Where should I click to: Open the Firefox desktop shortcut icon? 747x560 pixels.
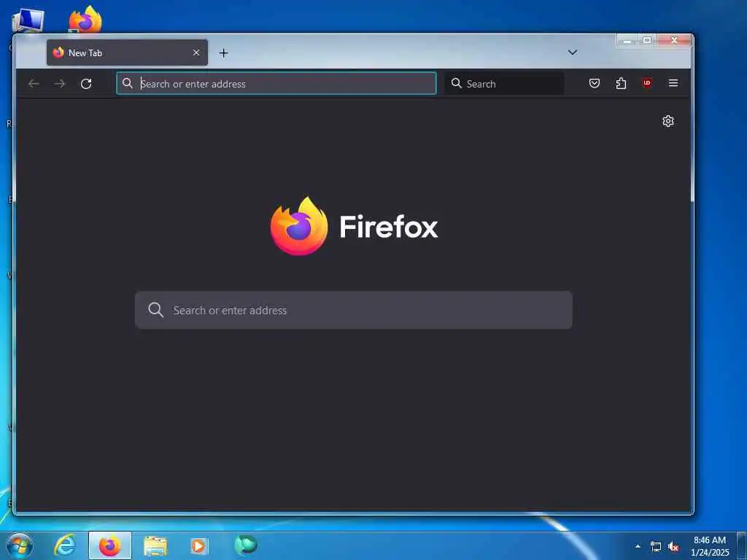[85, 19]
